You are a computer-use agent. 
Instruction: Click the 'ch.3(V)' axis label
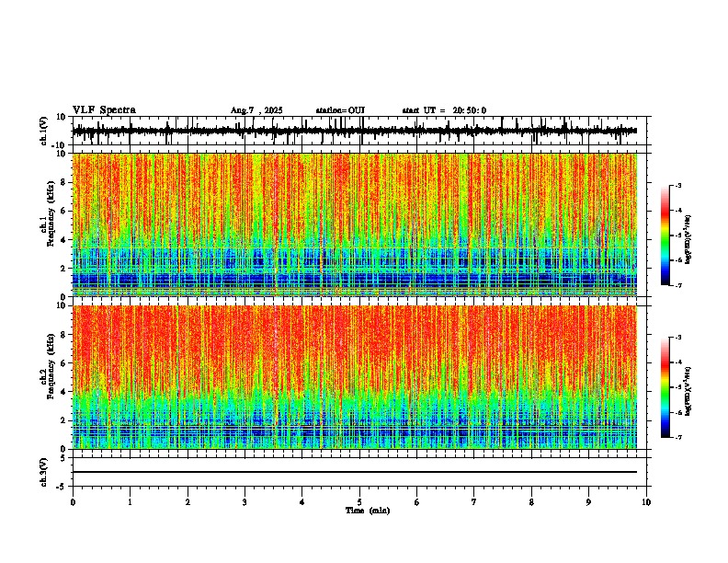coord(44,472)
